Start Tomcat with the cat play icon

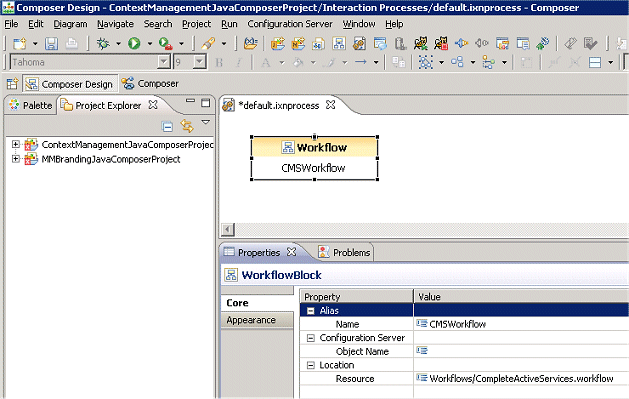click(420, 43)
